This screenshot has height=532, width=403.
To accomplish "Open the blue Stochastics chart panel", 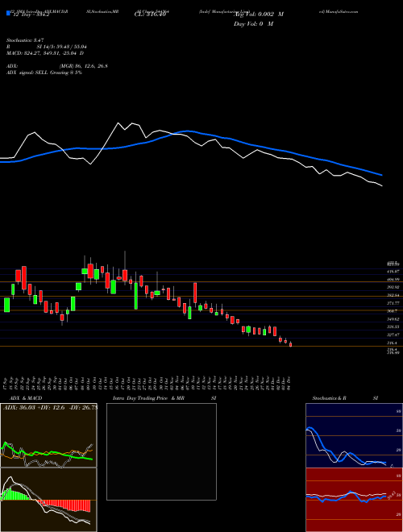I will coord(354,435).
